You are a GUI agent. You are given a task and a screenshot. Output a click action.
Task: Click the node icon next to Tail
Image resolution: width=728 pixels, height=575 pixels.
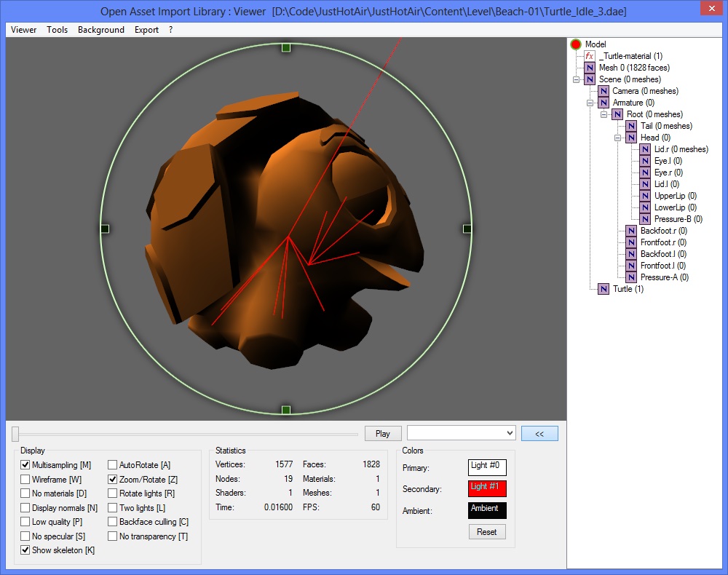click(x=631, y=126)
